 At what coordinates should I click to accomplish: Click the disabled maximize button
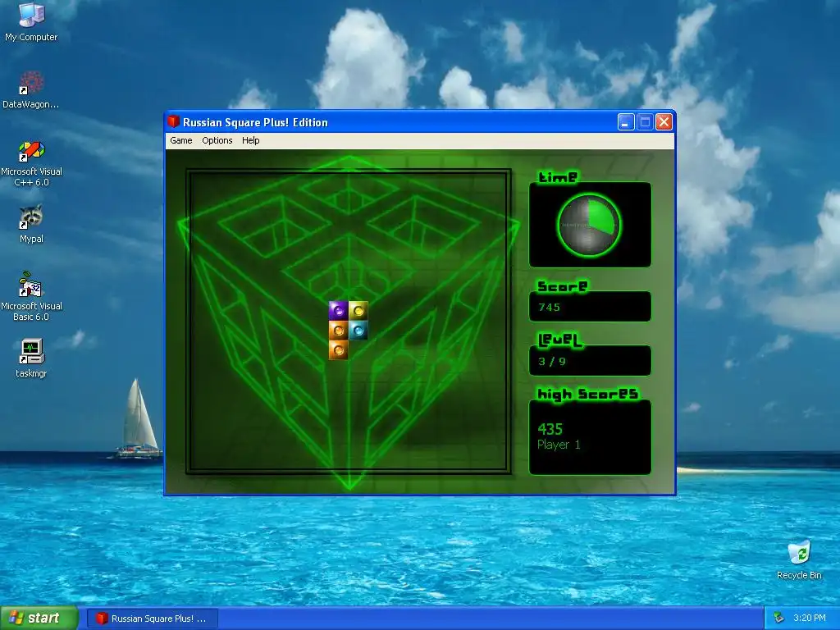(x=645, y=122)
